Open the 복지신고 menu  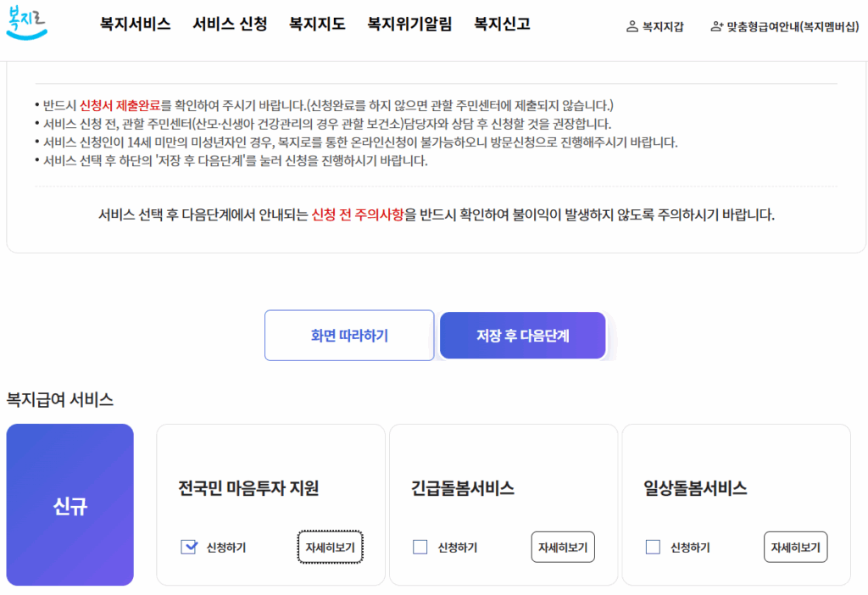pos(502,24)
